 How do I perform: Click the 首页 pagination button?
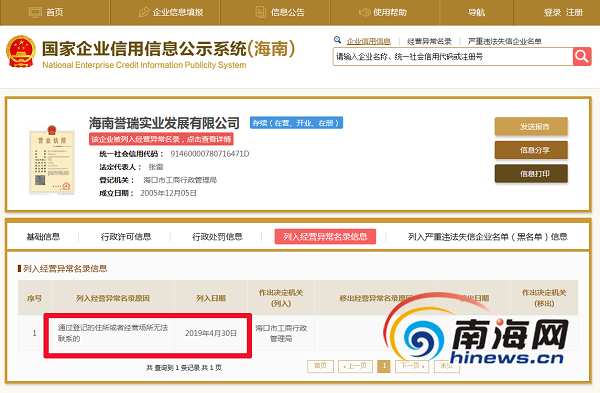click(320, 366)
